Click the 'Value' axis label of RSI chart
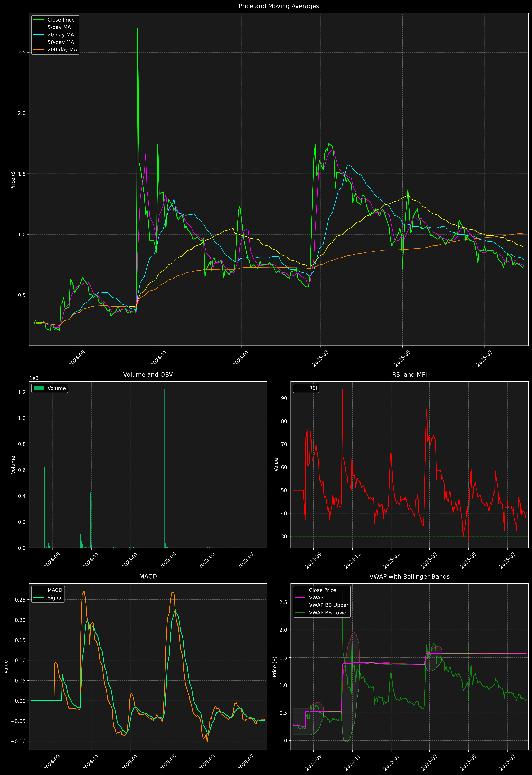The height and width of the screenshot is (775, 532). [x=276, y=464]
